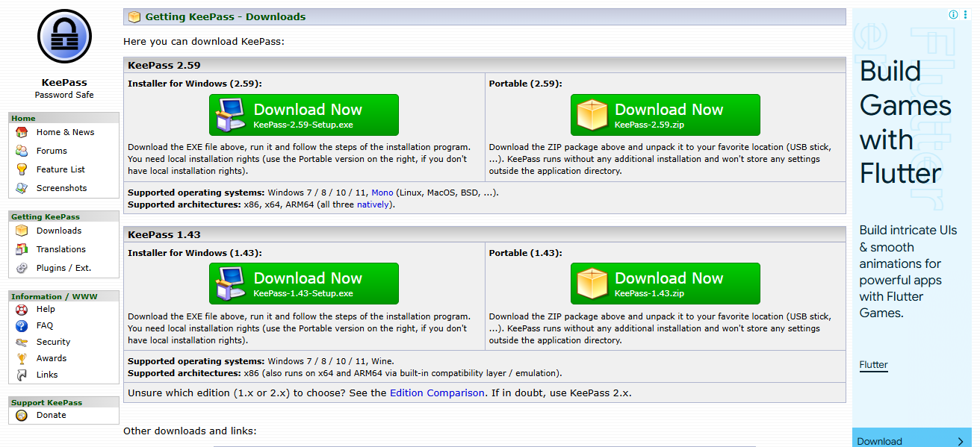This screenshot has width=980, height=447.
Task: Click the Home & News house icon
Action: (22, 132)
